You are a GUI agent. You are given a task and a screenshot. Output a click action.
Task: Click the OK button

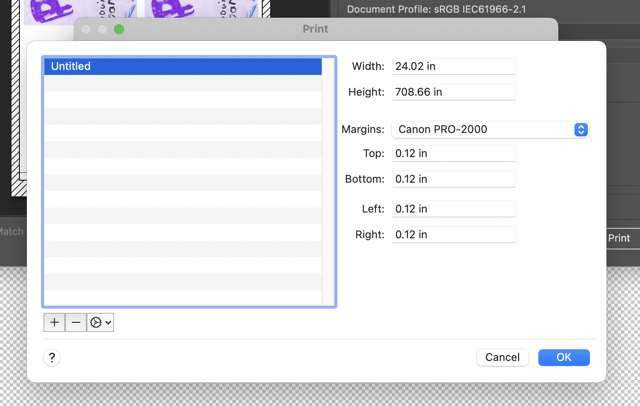coord(563,357)
